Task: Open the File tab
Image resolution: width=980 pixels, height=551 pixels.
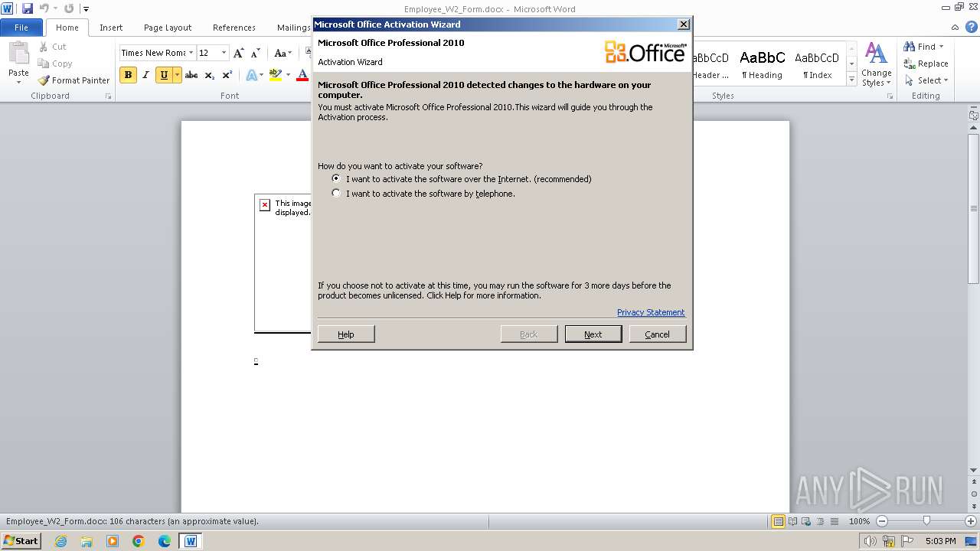Action: pos(21,28)
